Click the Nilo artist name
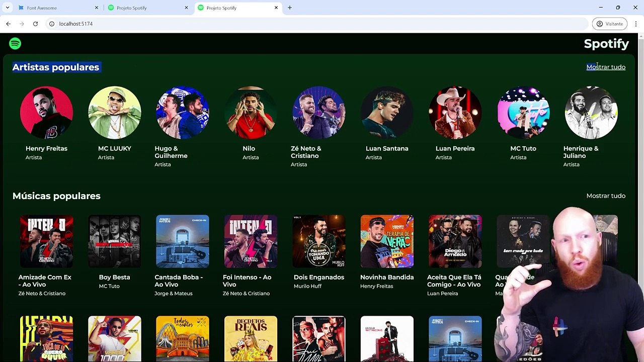This screenshot has width=644, height=362. (x=249, y=148)
